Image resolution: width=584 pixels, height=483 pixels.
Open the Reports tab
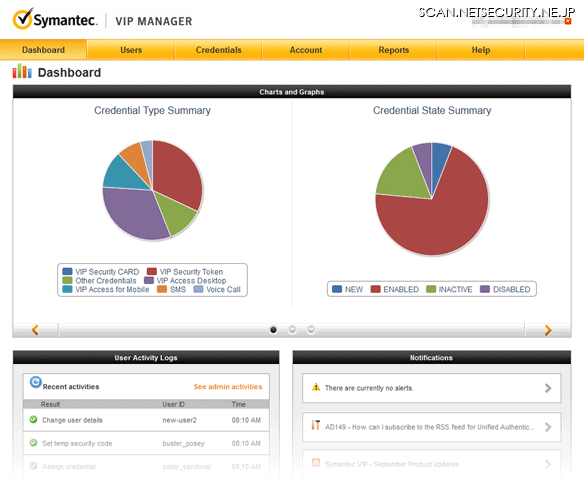[x=394, y=50]
